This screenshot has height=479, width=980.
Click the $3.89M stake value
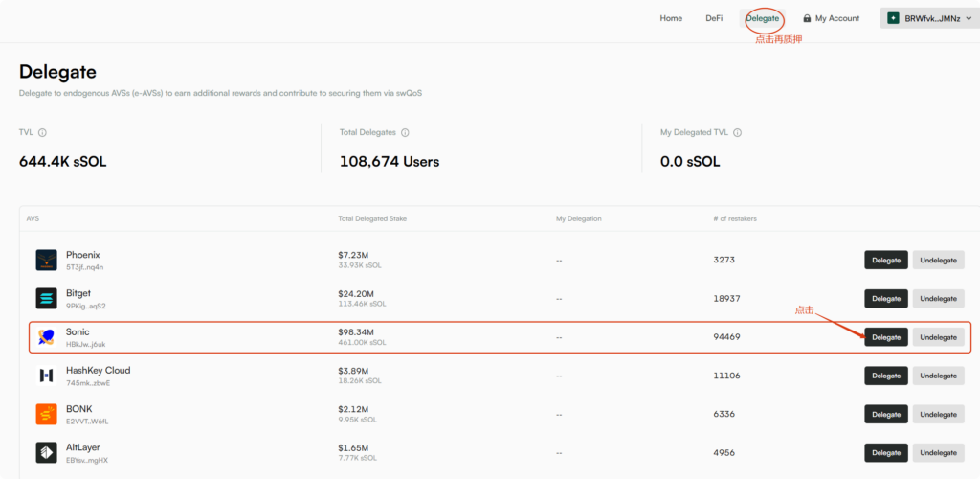click(x=354, y=371)
